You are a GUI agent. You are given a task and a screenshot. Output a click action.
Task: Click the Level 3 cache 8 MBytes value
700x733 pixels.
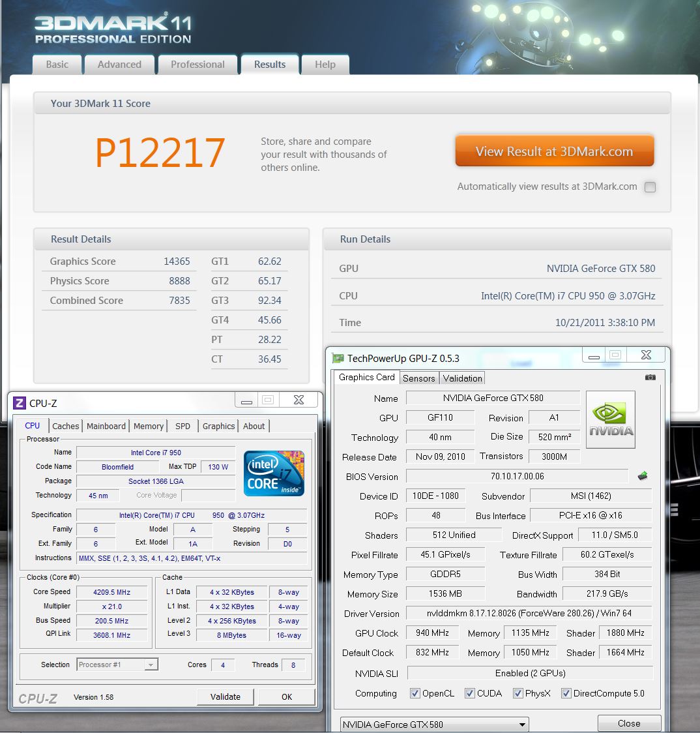231,635
